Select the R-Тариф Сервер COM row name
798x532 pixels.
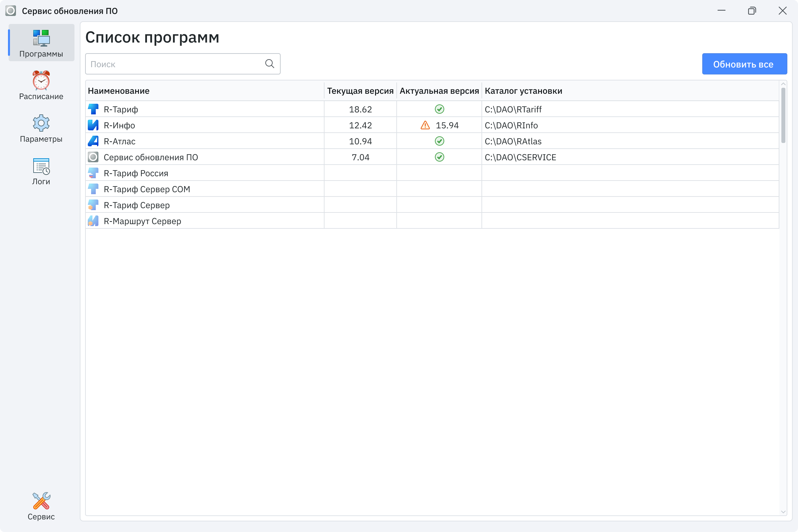point(147,189)
